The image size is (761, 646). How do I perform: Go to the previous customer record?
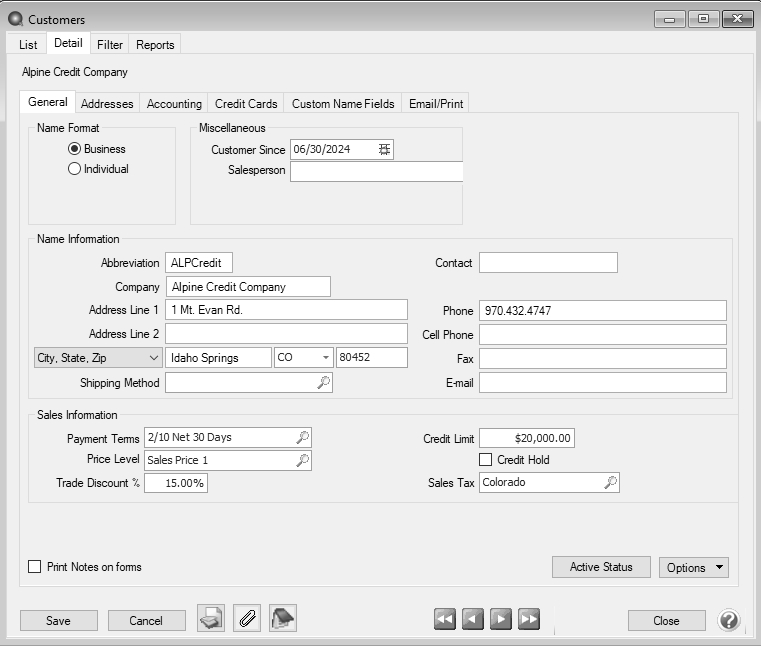click(473, 620)
